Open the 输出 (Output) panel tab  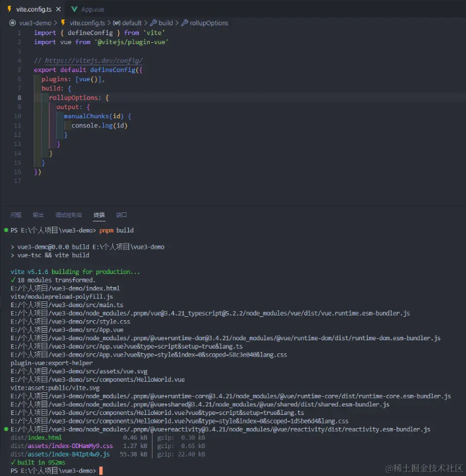tap(38, 215)
